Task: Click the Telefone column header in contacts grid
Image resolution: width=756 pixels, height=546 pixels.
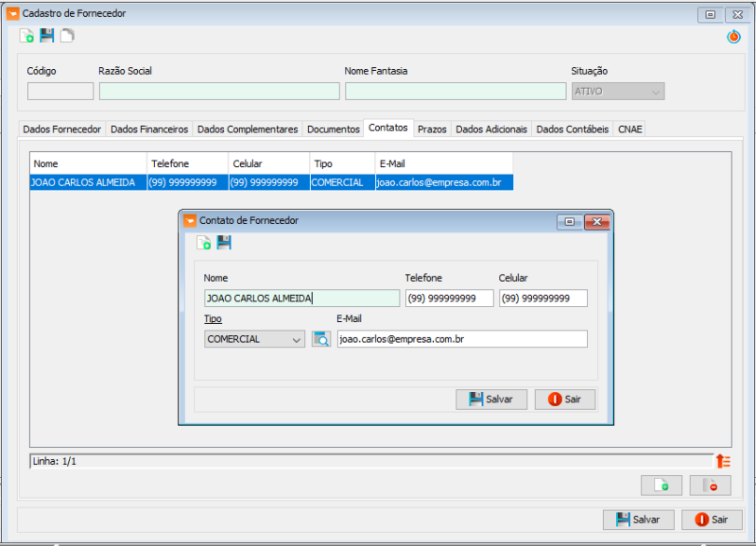Action: (x=187, y=163)
